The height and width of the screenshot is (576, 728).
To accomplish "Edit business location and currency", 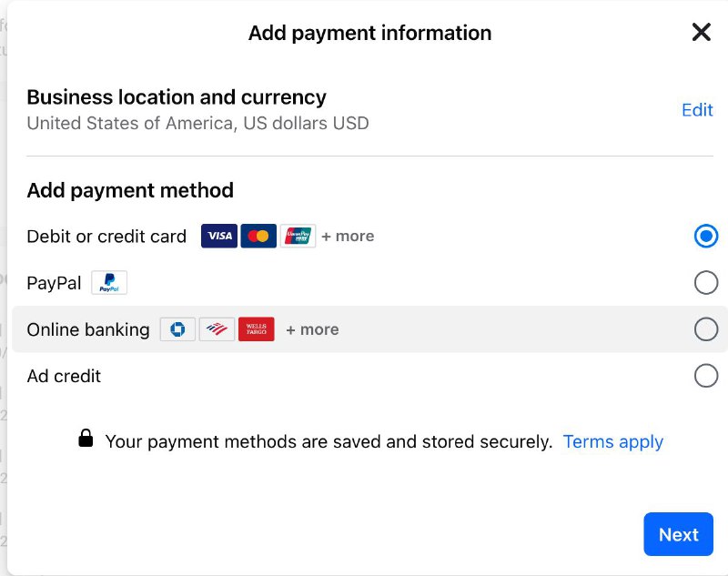I will tap(697, 110).
